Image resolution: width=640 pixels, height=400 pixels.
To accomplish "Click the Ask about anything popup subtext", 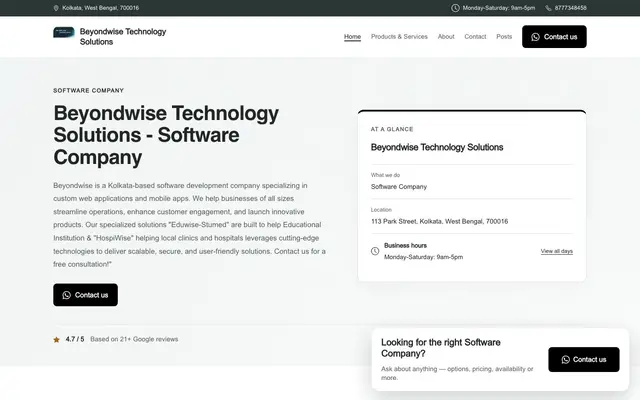I will [x=457, y=373].
